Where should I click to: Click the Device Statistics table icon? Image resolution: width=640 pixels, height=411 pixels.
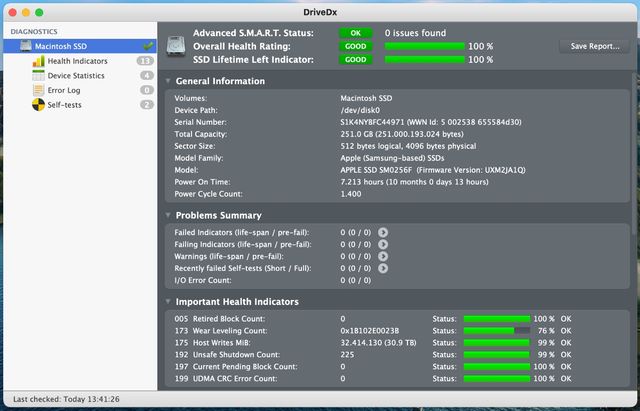(39, 76)
